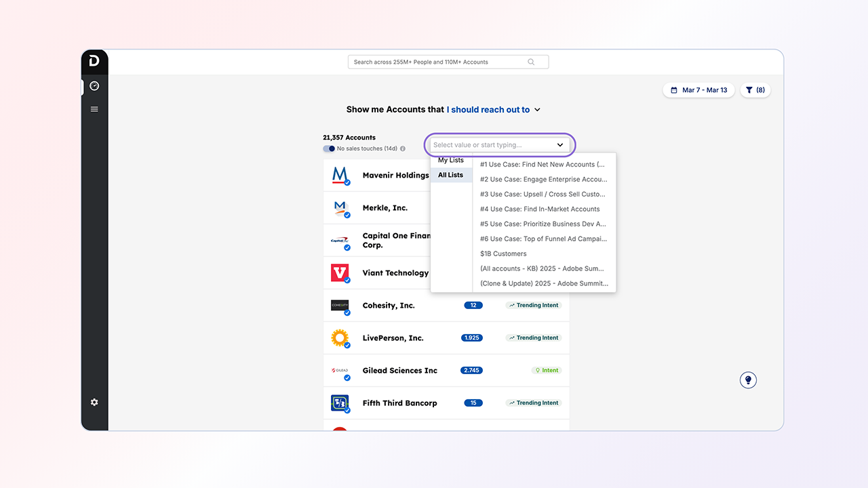This screenshot has height=488, width=868.
Task: Click the 2.745 score badge for Gilead
Action: (x=471, y=371)
